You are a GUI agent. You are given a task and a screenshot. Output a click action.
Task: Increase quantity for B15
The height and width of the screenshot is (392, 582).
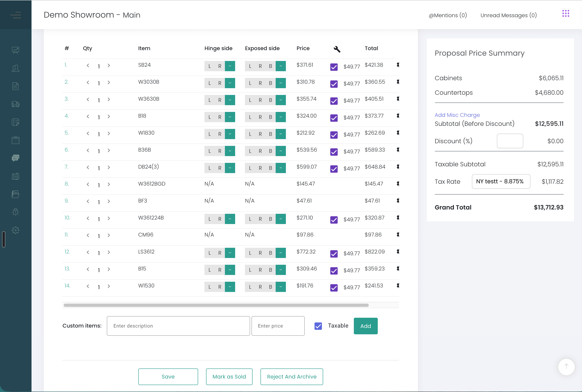109,269
